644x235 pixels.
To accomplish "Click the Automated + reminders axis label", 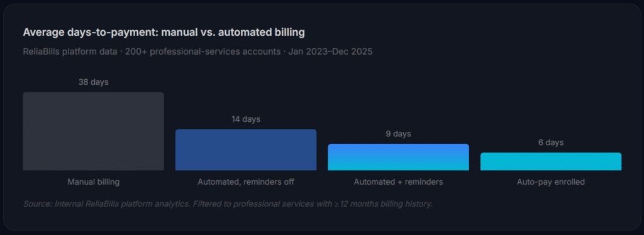I will point(398,182).
